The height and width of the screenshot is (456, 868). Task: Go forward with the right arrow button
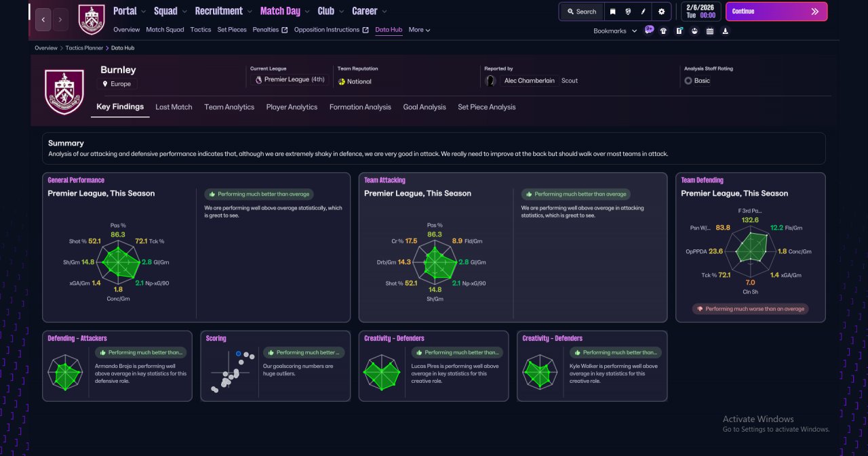click(x=60, y=20)
